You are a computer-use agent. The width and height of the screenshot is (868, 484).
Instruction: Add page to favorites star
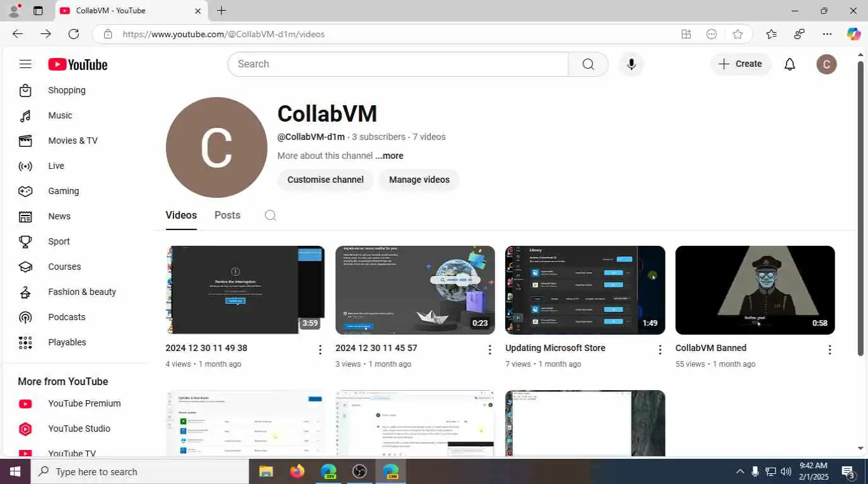click(737, 34)
